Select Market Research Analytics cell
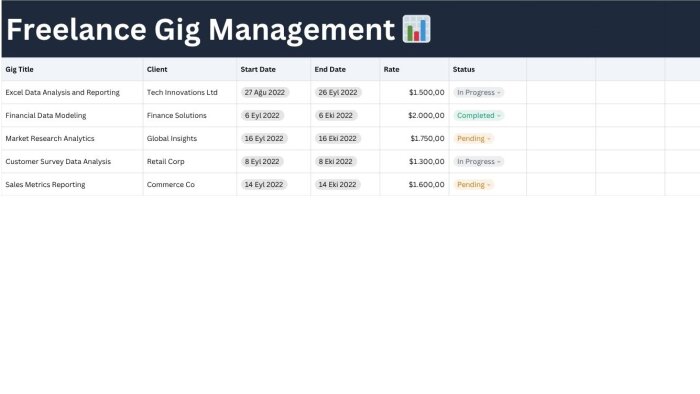700x394 pixels. click(x=72, y=139)
